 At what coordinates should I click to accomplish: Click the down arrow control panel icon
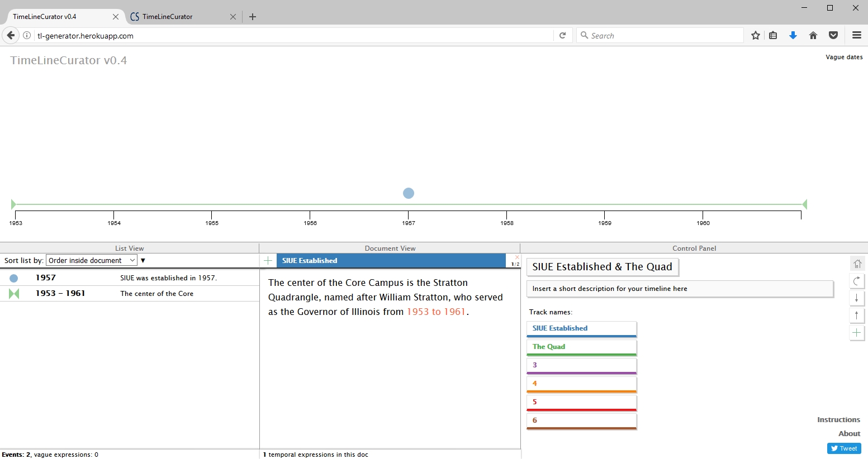[x=857, y=298]
